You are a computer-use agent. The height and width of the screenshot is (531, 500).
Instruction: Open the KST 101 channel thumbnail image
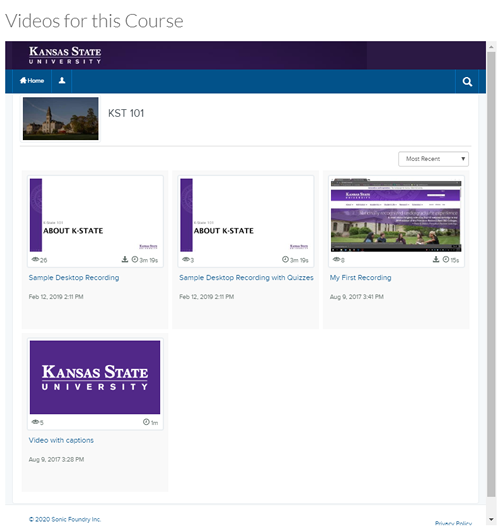click(61, 119)
